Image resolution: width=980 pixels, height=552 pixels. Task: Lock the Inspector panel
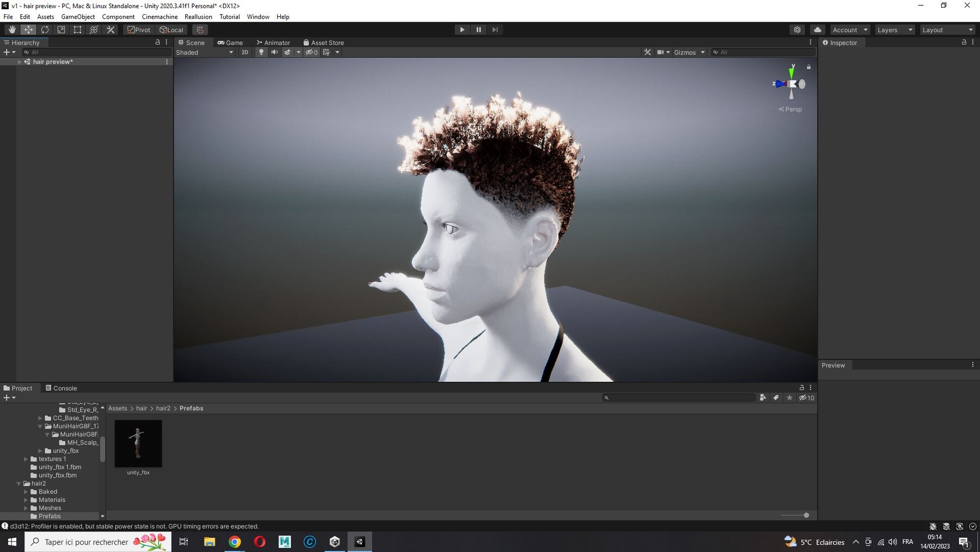(x=964, y=43)
